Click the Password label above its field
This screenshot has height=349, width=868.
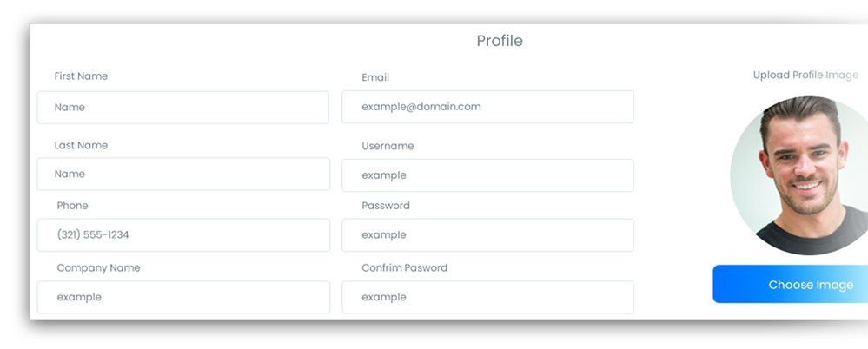click(386, 206)
